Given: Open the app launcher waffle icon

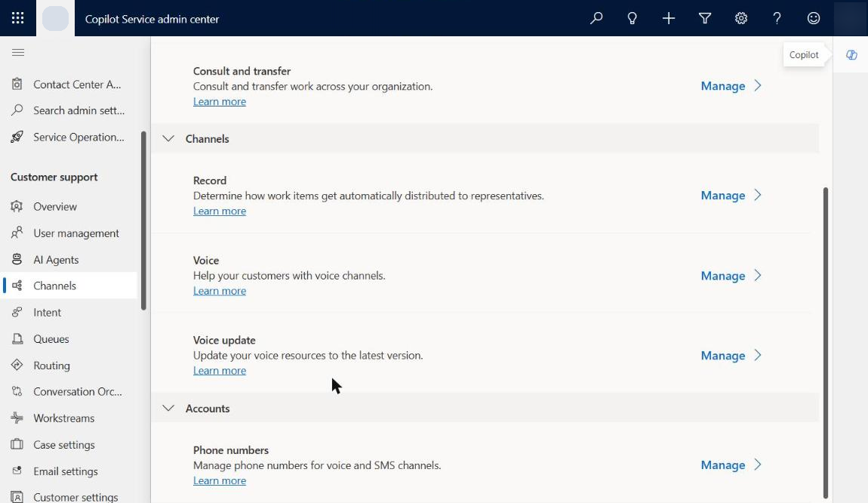Looking at the screenshot, I should click(17, 18).
